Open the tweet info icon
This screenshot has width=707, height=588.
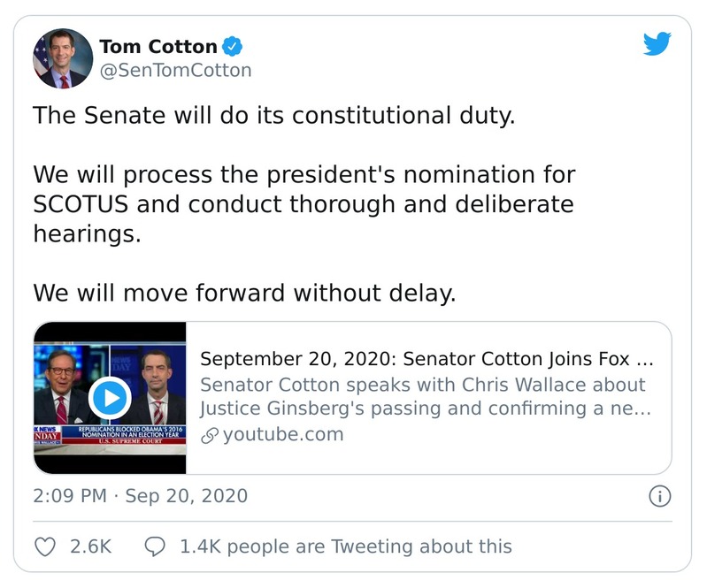point(659,497)
